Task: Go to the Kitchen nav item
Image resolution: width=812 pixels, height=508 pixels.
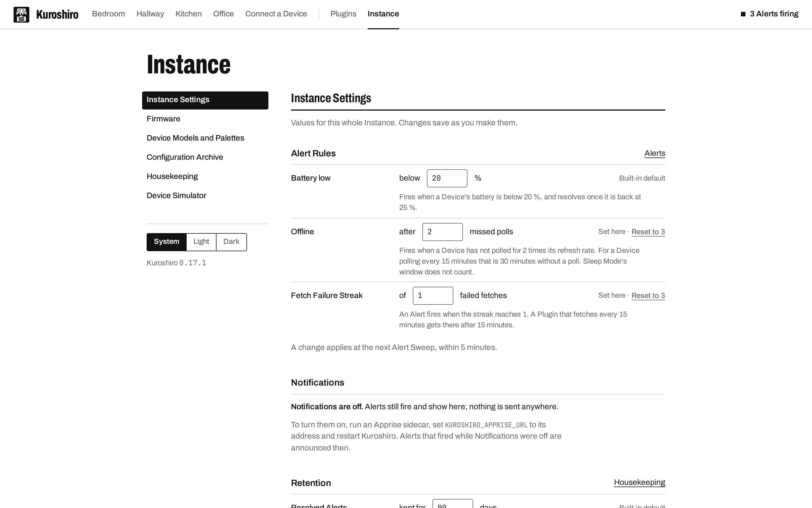Action: [188, 14]
